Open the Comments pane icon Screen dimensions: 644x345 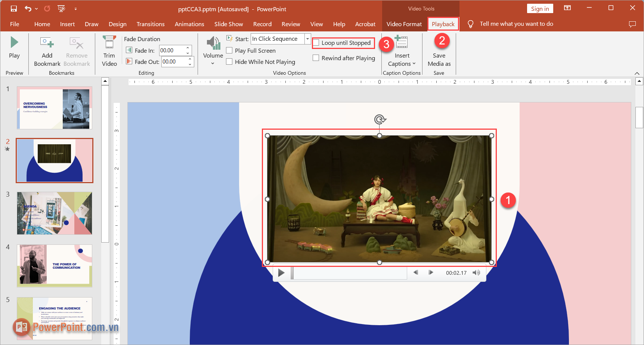[632, 24]
